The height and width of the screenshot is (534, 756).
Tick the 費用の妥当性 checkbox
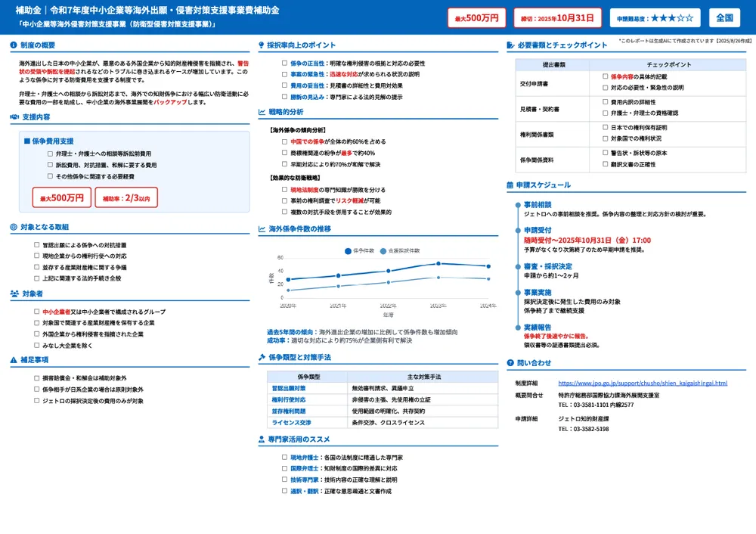[284, 85]
